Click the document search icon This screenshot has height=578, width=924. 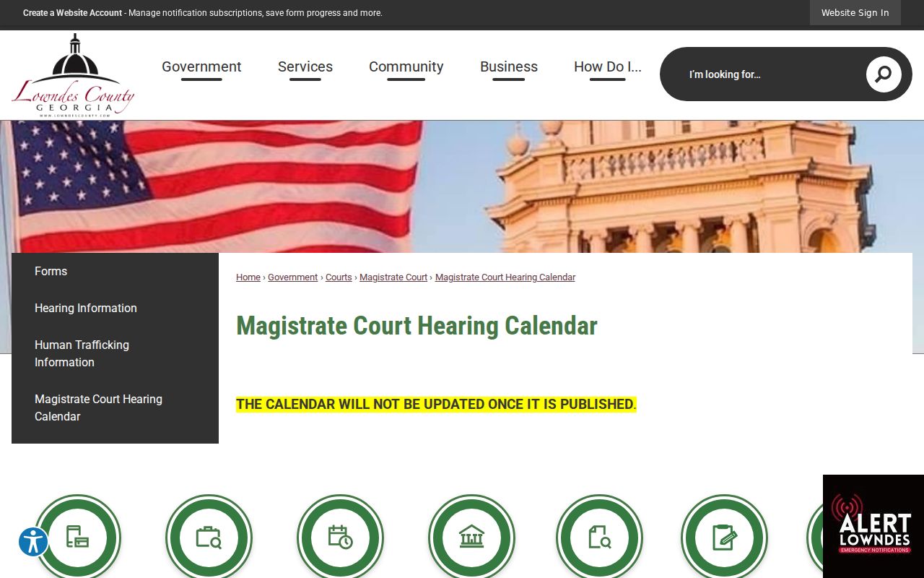pos(599,538)
